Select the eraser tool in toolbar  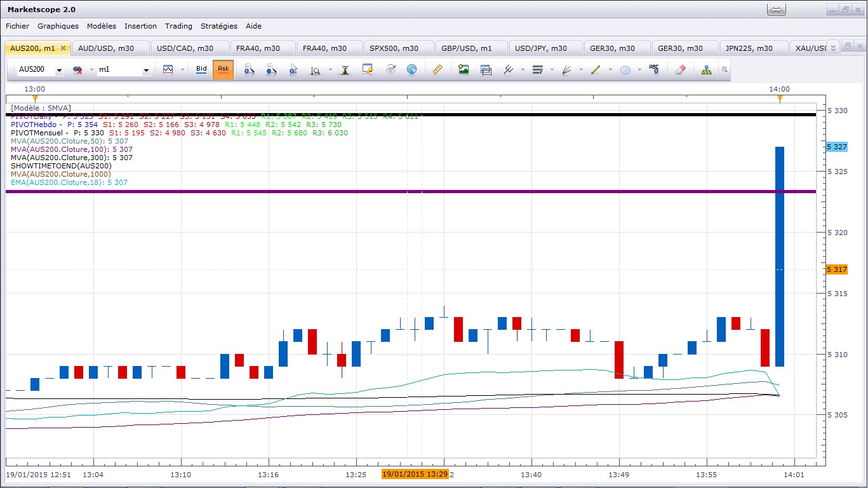coord(680,70)
